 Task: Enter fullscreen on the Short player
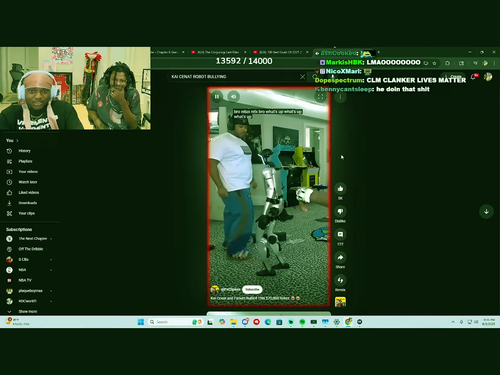[320, 97]
